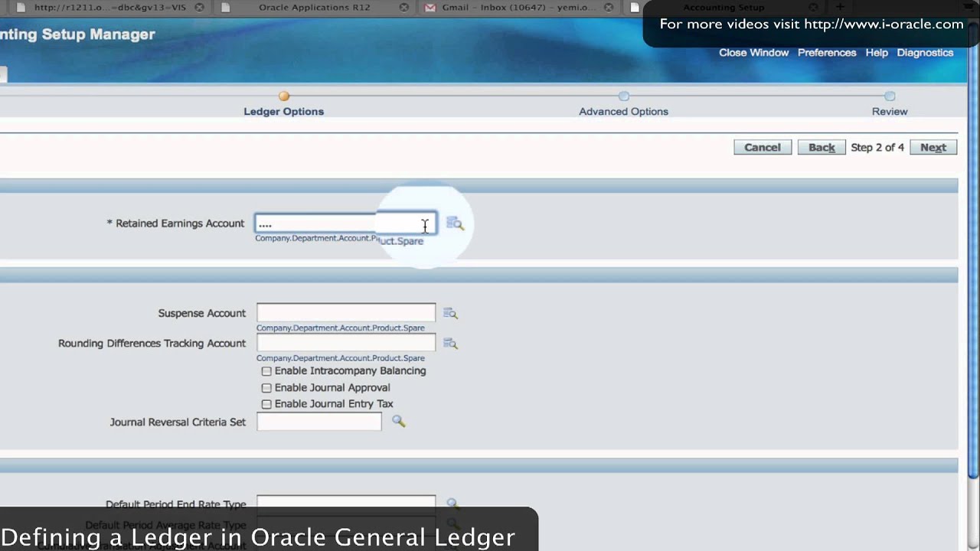Focus Default Period End Rate Type field
The image size is (980, 551).
[x=346, y=503]
